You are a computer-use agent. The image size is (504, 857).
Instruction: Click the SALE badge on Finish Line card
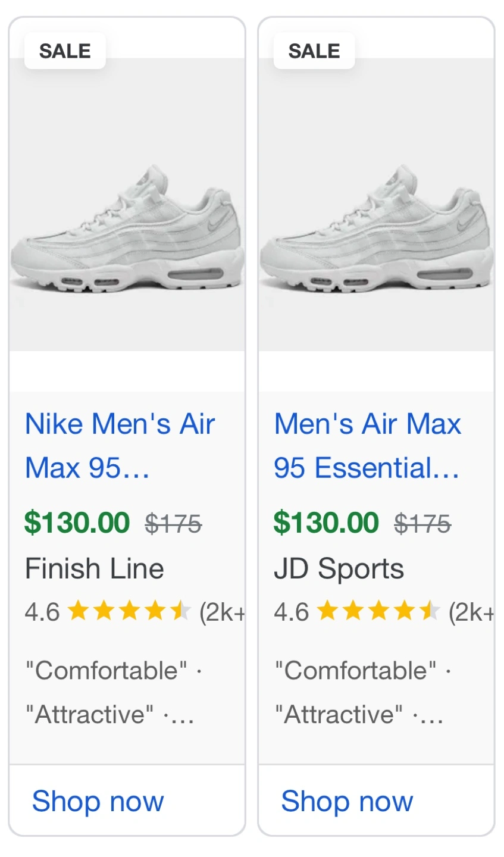pyautogui.click(x=65, y=51)
